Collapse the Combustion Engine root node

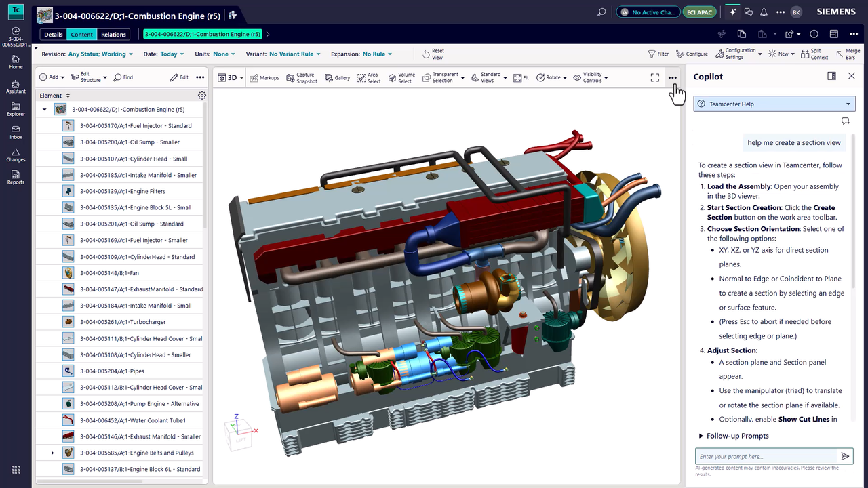pos(45,109)
